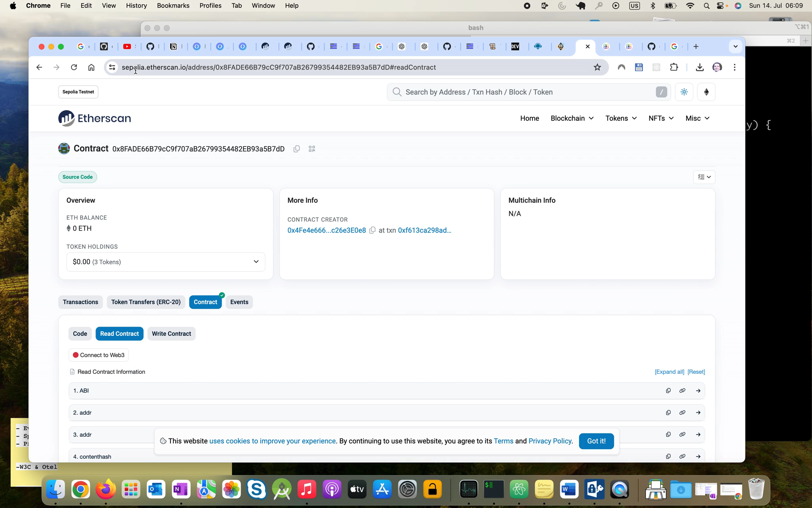Click the Chrome address bar URL

pyautogui.click(x=279, y=67)
